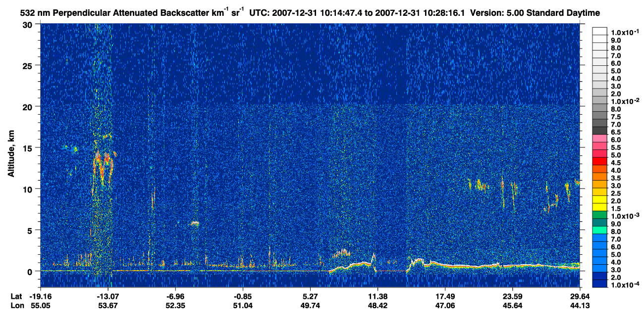
Task: Click the longitude value 45.64
Action: [x=512, y=306]
